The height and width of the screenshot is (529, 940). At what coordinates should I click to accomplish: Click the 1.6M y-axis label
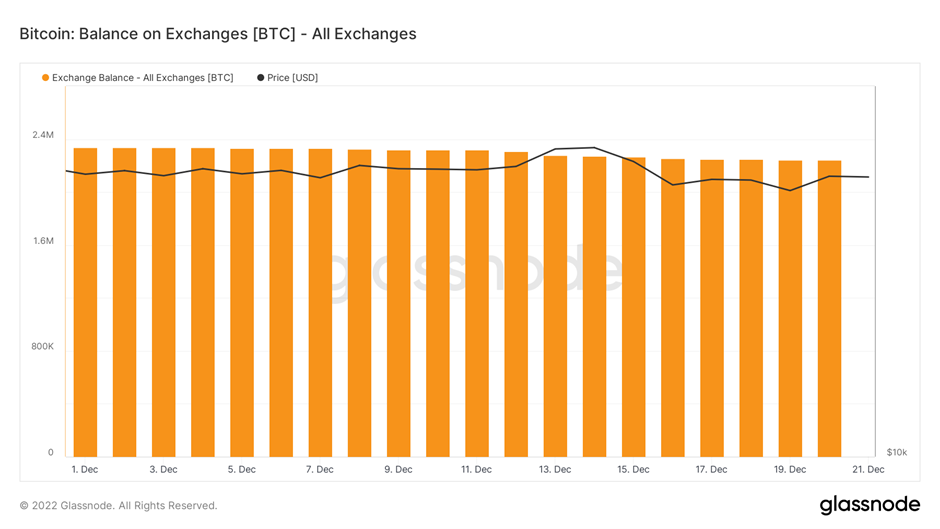click(43, 241)
